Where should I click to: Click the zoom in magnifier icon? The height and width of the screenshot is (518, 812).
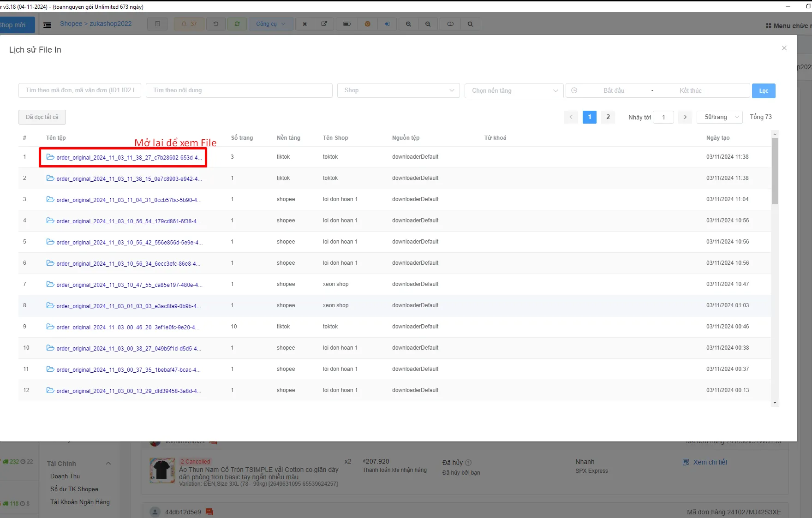click(x=408, y=24)
